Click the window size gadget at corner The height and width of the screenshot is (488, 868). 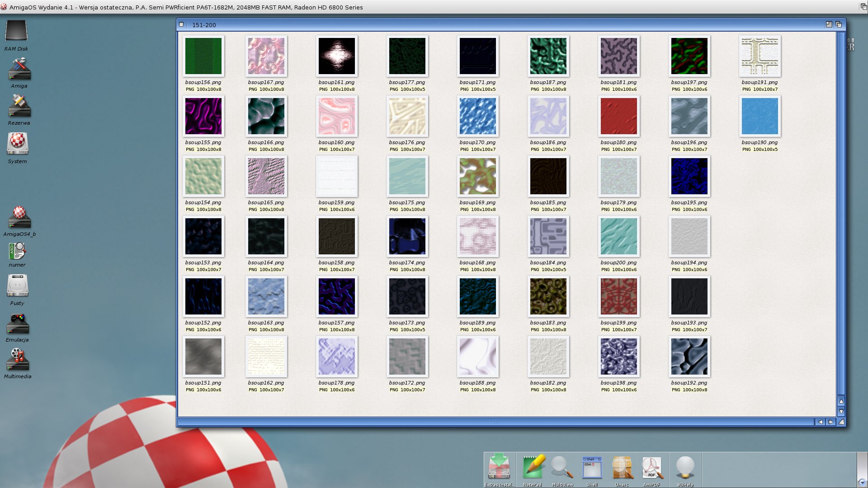click(841, 422)
